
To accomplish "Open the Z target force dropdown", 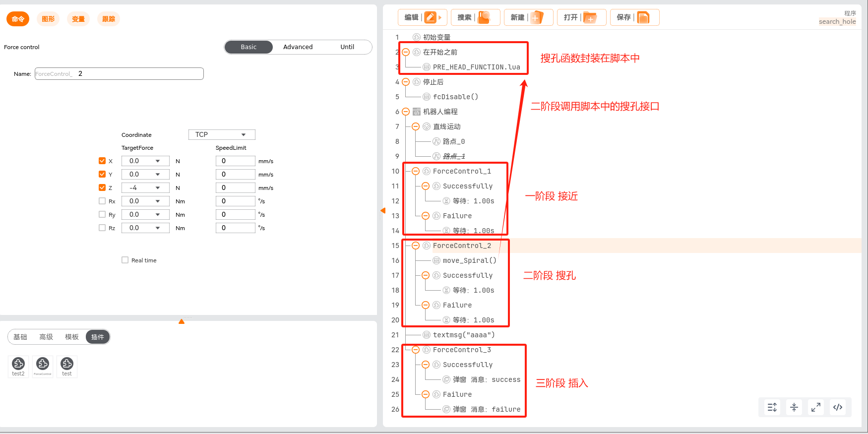I will click(x=145, y=187).
